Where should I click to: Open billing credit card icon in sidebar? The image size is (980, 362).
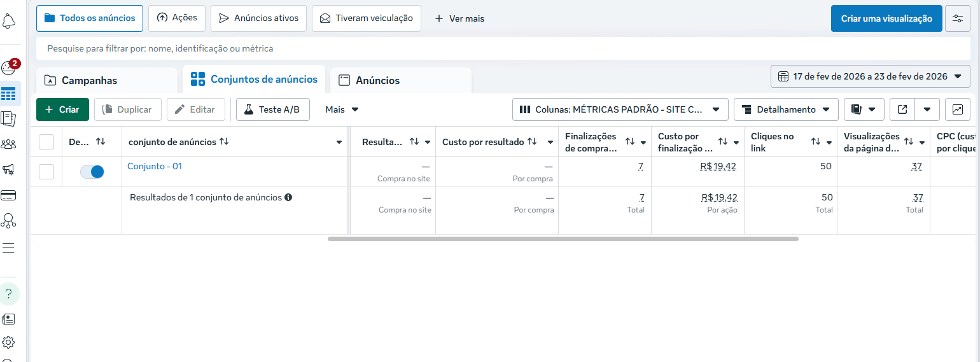[x=9, y=195]
